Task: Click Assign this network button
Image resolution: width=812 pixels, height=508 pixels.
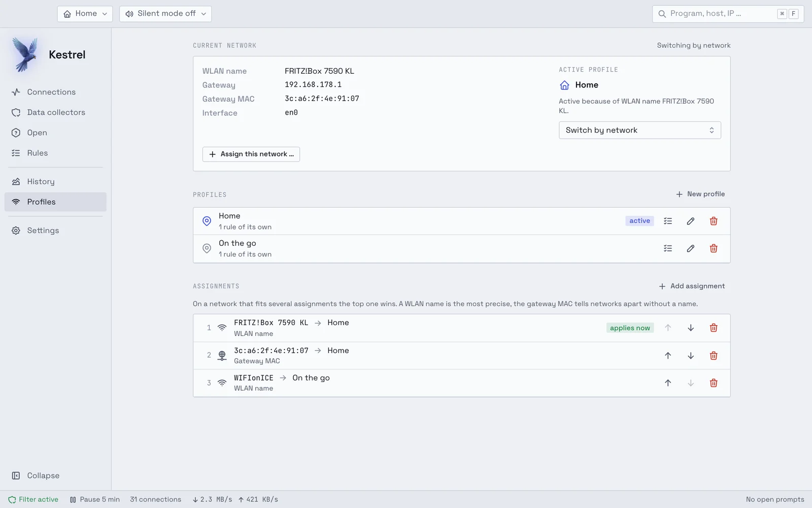Action: [251, 154]
